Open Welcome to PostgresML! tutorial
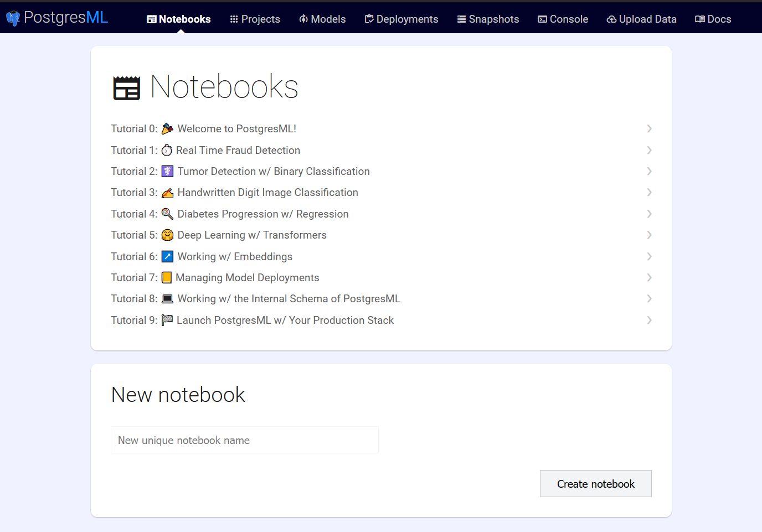The height and width of the screenshot is (532, 762). pyautogui.click(x=236, y=129)
